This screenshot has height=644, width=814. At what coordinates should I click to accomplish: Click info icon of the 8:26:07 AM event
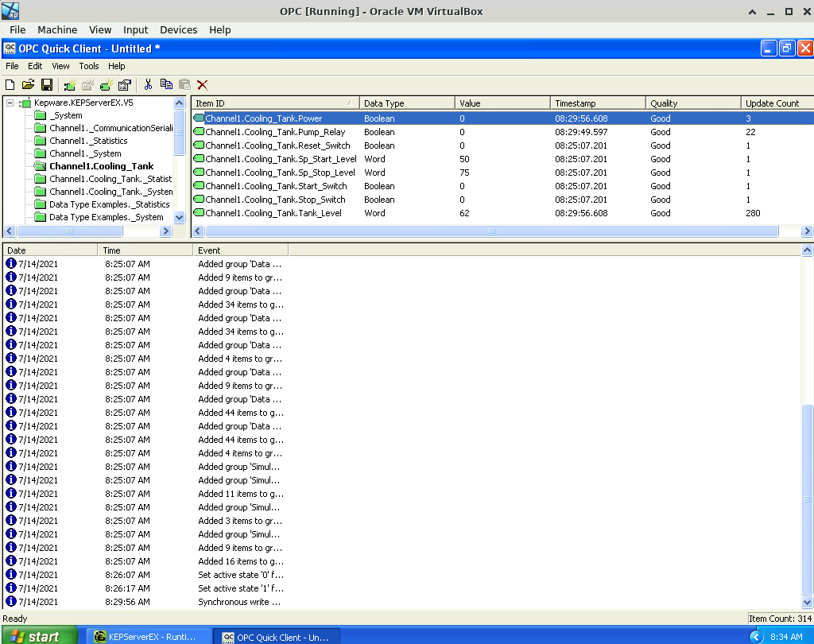pos(11,574)
